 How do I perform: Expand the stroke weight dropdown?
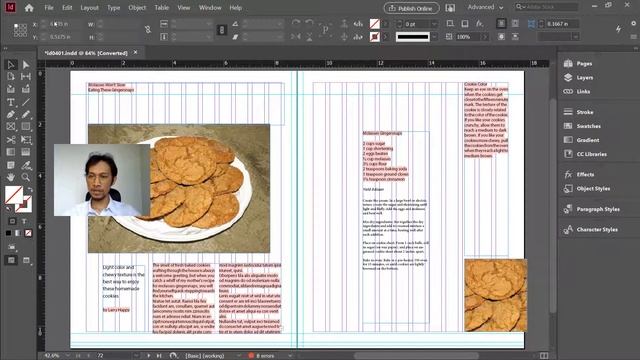point(435,24)
